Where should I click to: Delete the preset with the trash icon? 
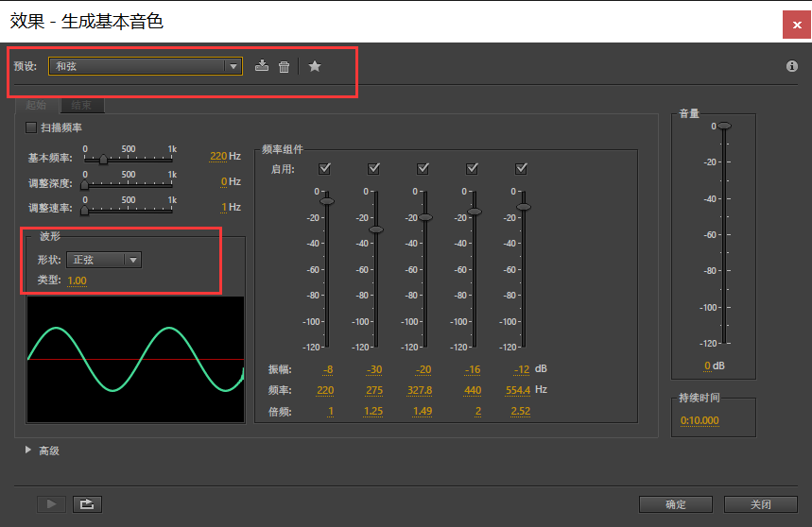pyautogui.click(x=284, y=66)
